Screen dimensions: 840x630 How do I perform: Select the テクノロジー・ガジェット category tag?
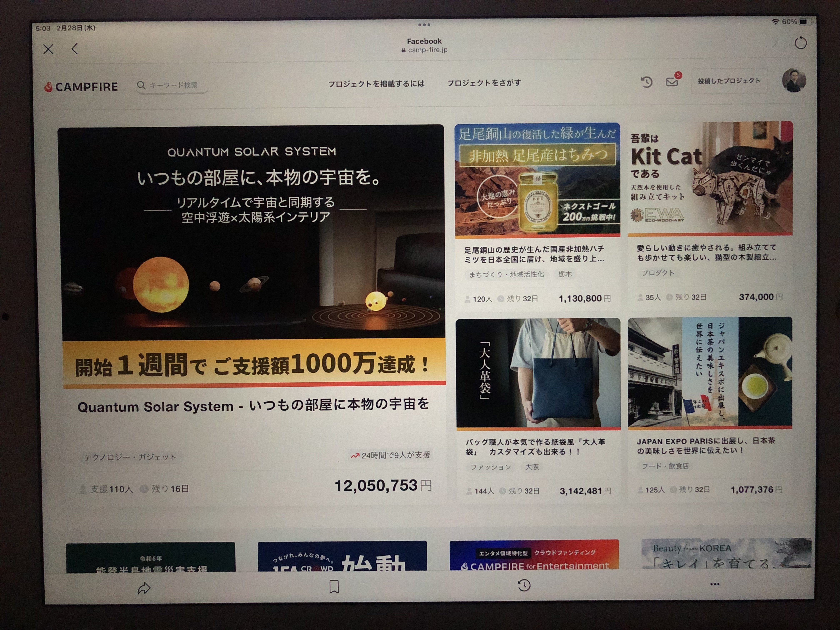[130, 457]
